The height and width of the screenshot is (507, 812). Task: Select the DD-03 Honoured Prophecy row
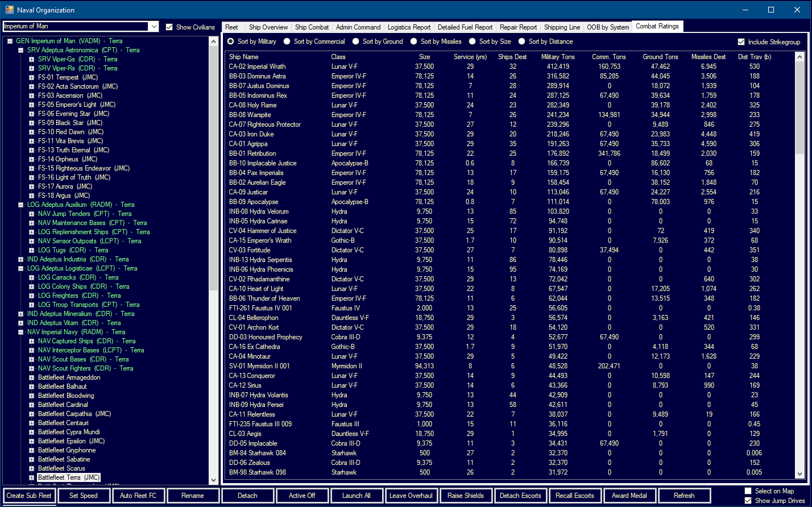pyautogui.click(x=510, y=337)
